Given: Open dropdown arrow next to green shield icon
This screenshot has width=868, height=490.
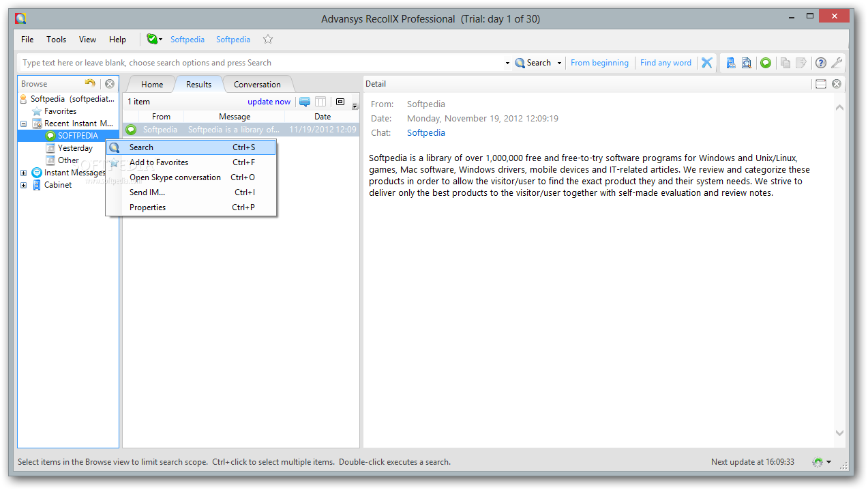Looking at the screenshot, I should [x=161, y=40].
